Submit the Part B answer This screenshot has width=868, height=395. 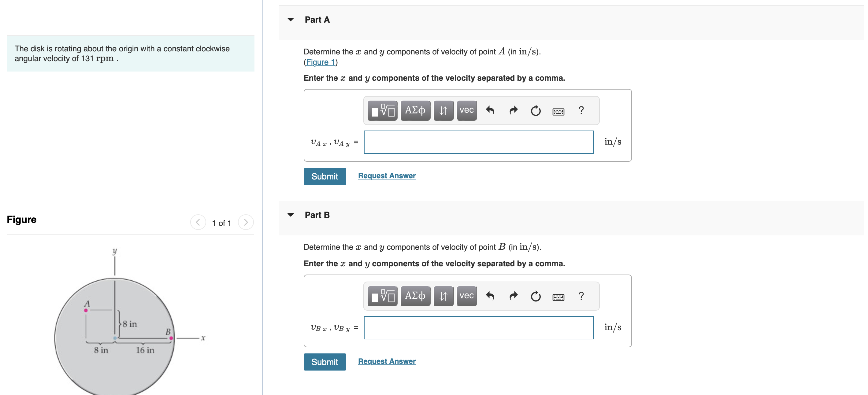(325, 362)
